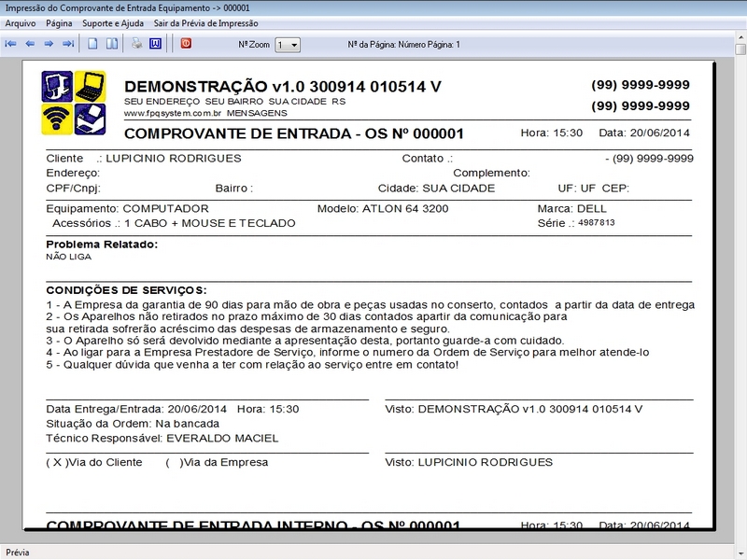
Task: Click the red power exit icon
Action: point(186,43)
